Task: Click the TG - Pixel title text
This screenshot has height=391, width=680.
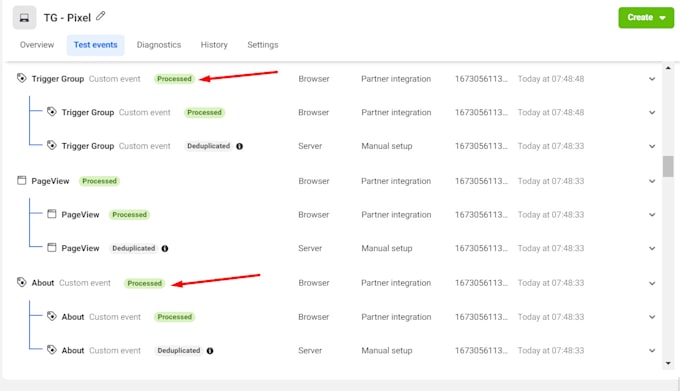Action: click(67, 18)
